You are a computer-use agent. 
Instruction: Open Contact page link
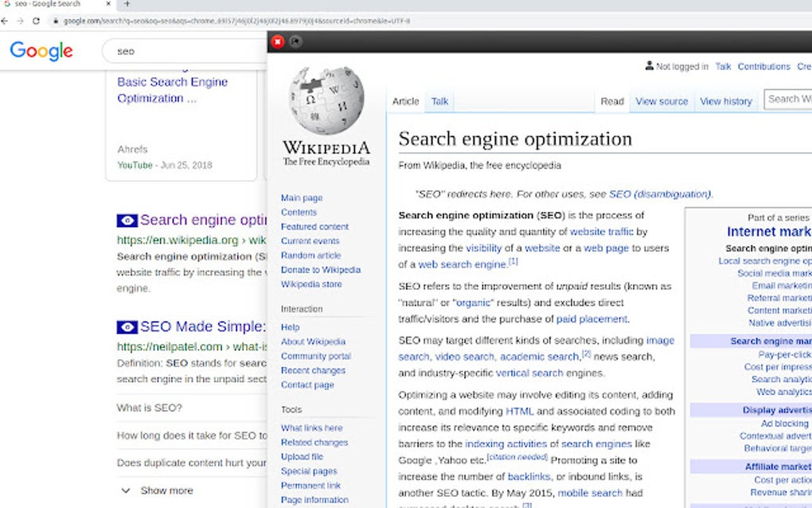(307, 385)
